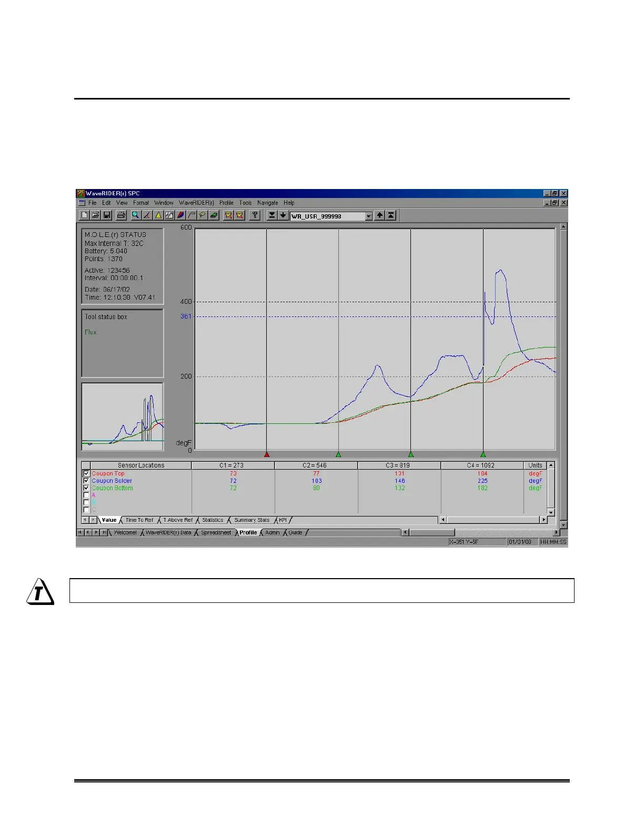
Task: Select the magnifier zoom tool
Action: click(136, 215)
